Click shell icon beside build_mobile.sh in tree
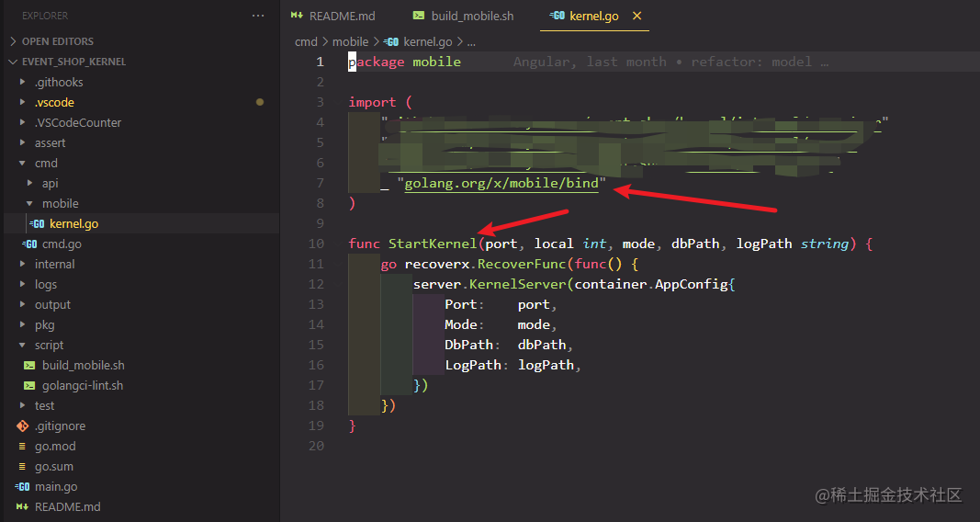The height and width of the screenshot is (522, 980). coord(29,365)
